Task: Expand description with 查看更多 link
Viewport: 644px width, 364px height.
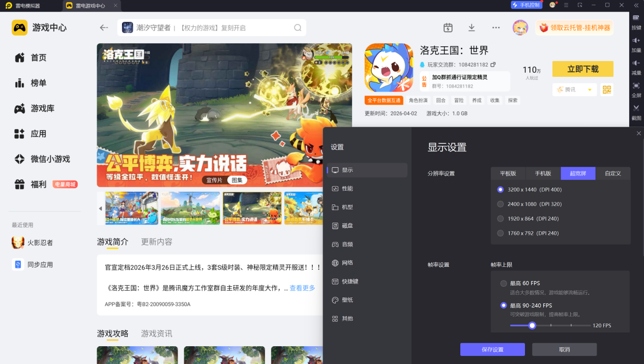Action: pos(302,288)
